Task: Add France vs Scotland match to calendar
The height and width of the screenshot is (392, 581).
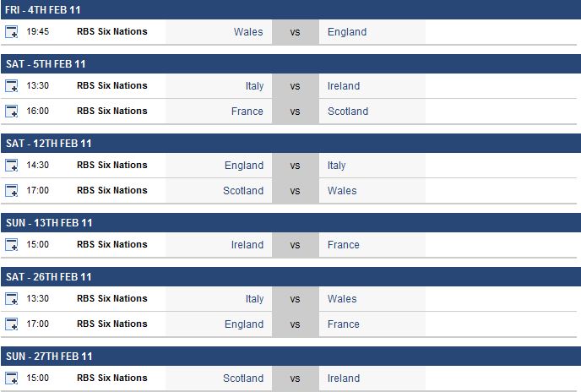Action: pyautogui.click(x=12, y=112)
